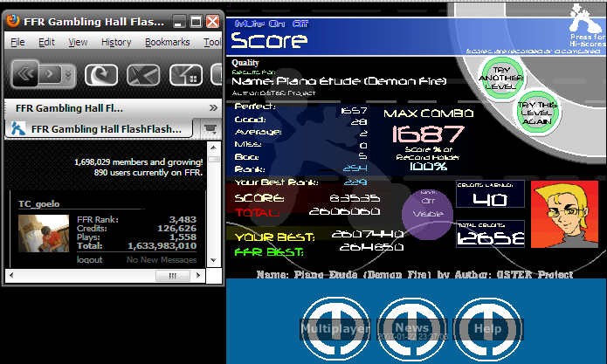The width and height of the screenshot is (607, 364).
Task: Open the Multiplayer round button
Action: pos(335,329)
